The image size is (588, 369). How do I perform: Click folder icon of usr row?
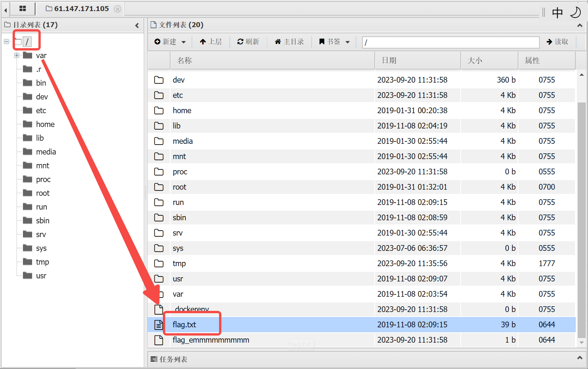[x=159, y=279]
